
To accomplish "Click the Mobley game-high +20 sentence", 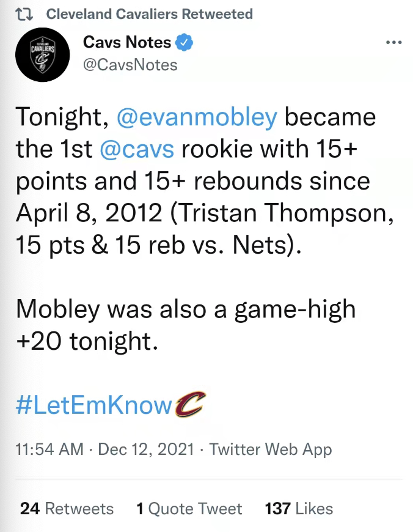I will pos(186,325).
